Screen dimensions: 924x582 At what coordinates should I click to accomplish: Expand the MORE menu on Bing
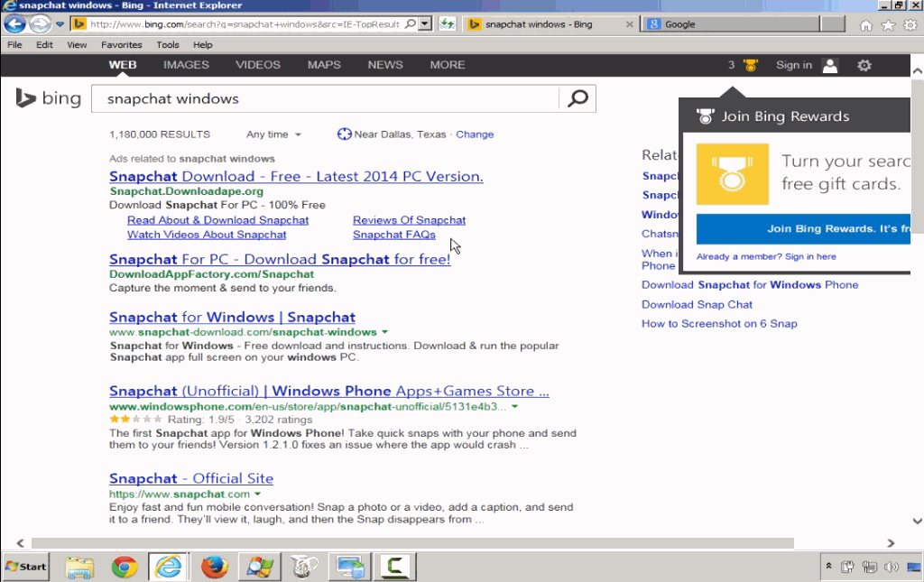448,65
